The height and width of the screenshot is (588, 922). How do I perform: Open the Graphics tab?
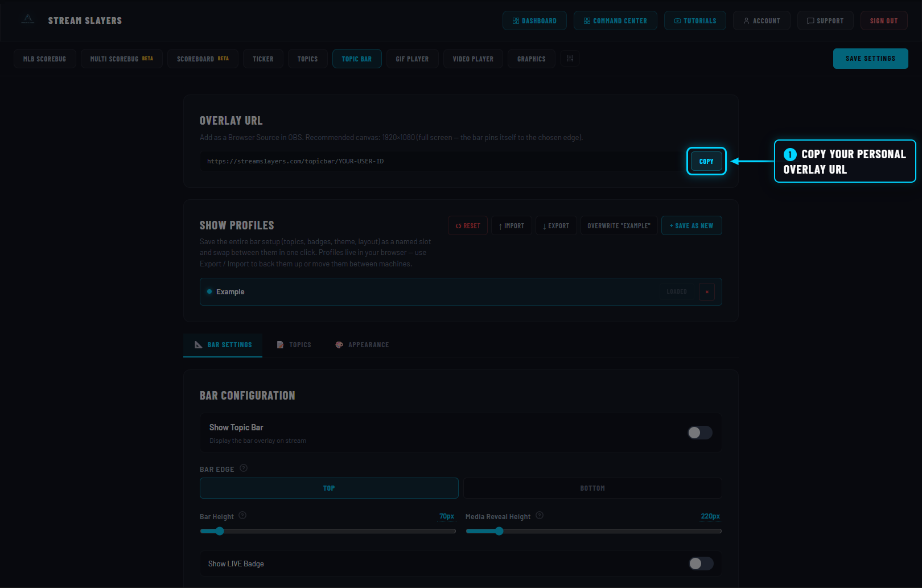coord(532,59)
